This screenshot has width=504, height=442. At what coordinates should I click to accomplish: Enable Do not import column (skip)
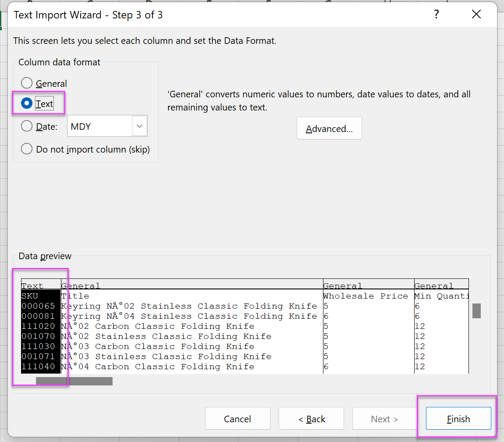(x=27, y=149)
